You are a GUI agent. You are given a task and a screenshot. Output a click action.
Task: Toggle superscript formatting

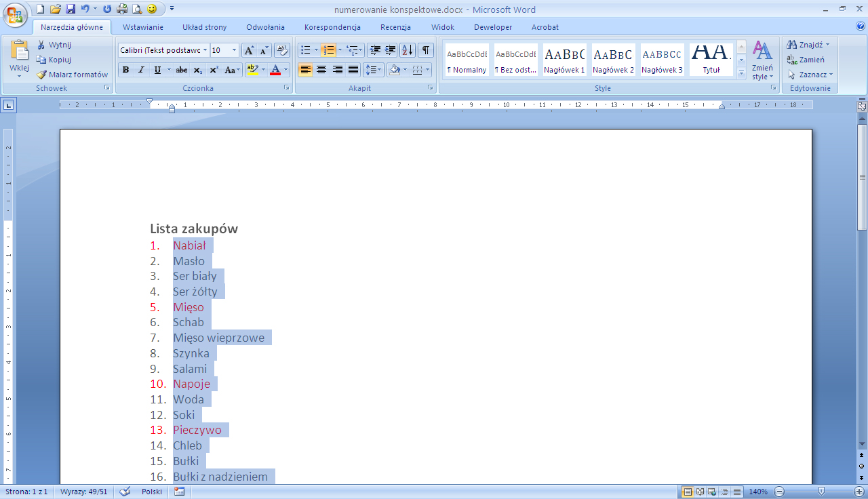[214, 70]
